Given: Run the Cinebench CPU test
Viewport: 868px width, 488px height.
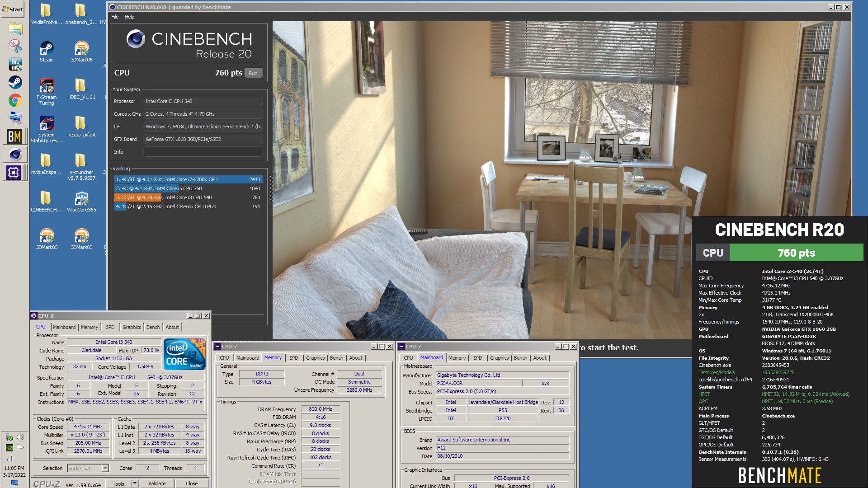Looking at the screenshot, I should point(253,73).
